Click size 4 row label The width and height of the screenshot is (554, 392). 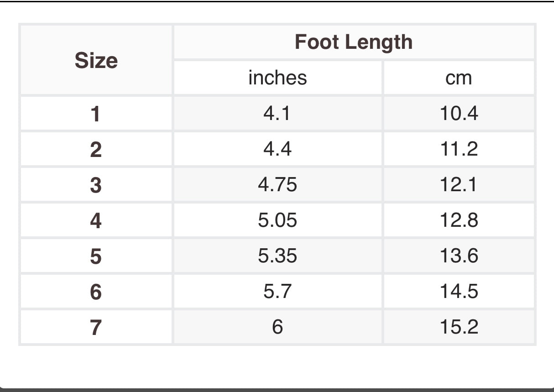(x=96, y=220)
